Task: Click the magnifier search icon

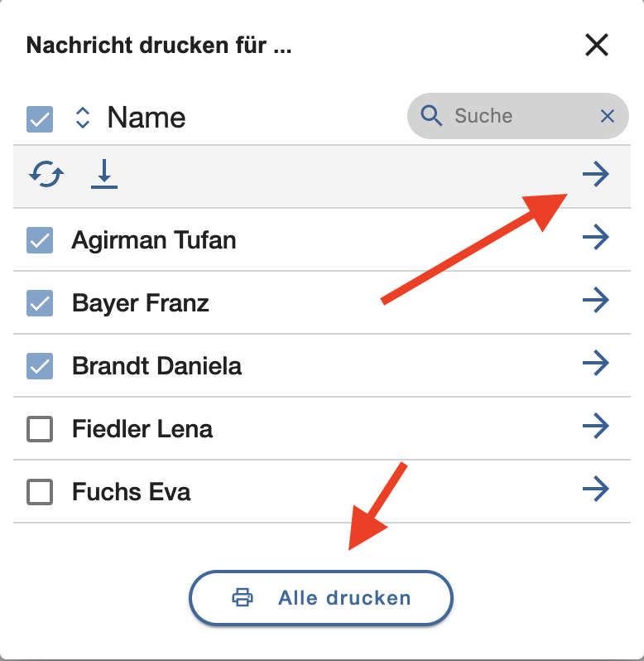Action: point(431,115)
